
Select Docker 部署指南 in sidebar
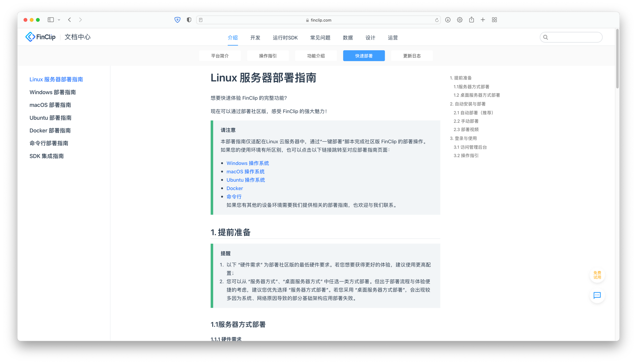pyautogui.click(x=50, y=130)
